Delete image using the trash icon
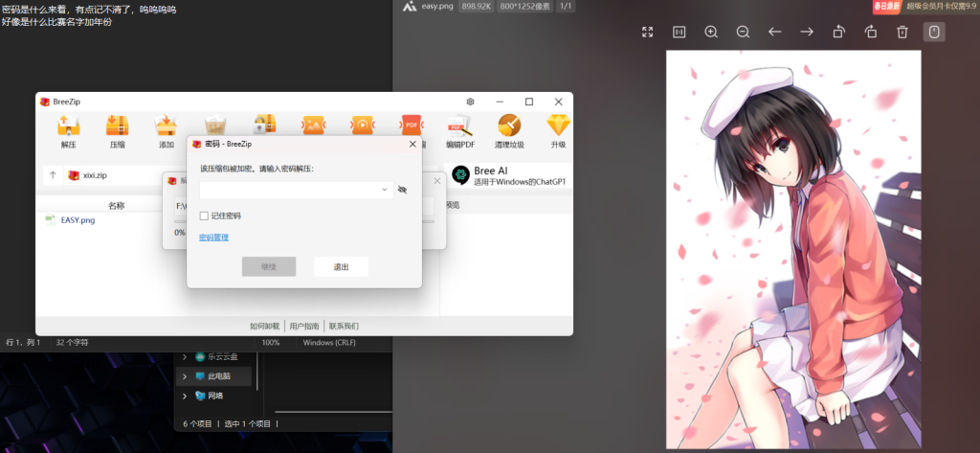This screenshot has height=453, width=980. [x=902, y=32]
